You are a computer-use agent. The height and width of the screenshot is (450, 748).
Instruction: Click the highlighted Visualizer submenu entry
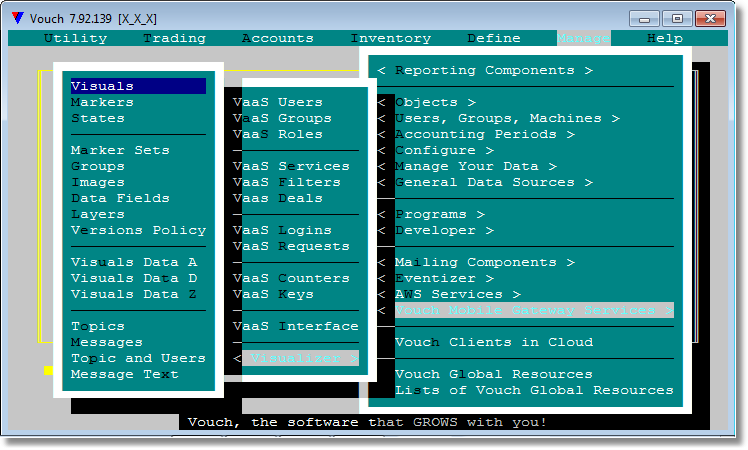click(300, 358)
